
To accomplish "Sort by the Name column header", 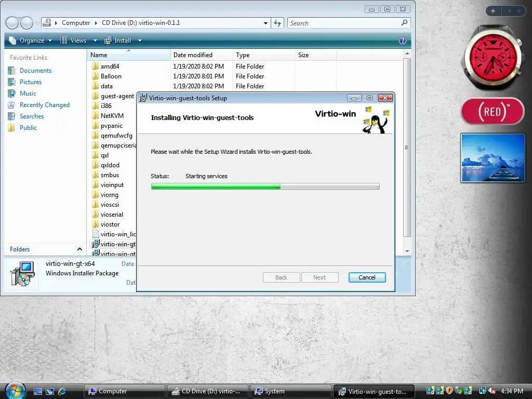I will tap(129, 55).
